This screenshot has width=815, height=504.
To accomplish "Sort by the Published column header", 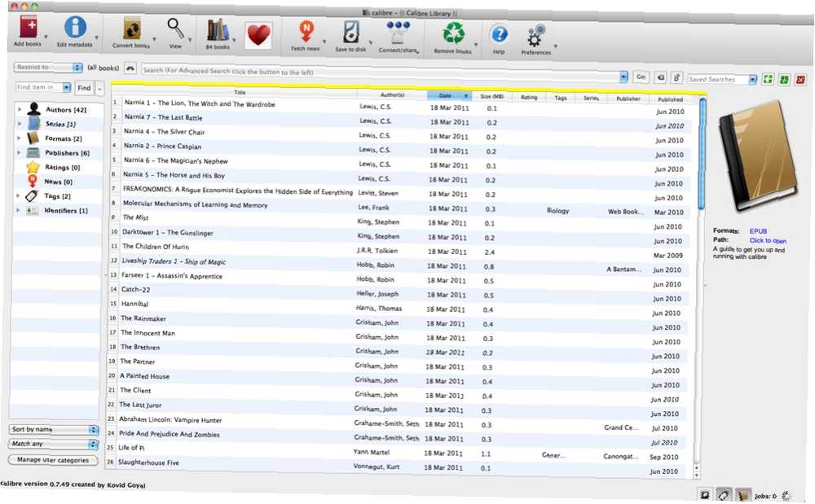I will coord(670,99).
